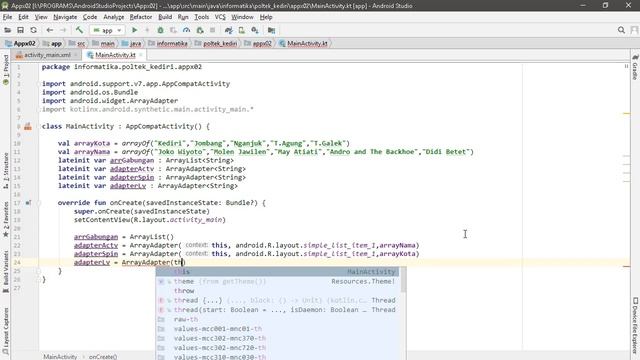Select 'values-mcc001-mnc01-th' completion suggestion
The height and width of the screenshot is (360, 640).
[x=278, y=329]
